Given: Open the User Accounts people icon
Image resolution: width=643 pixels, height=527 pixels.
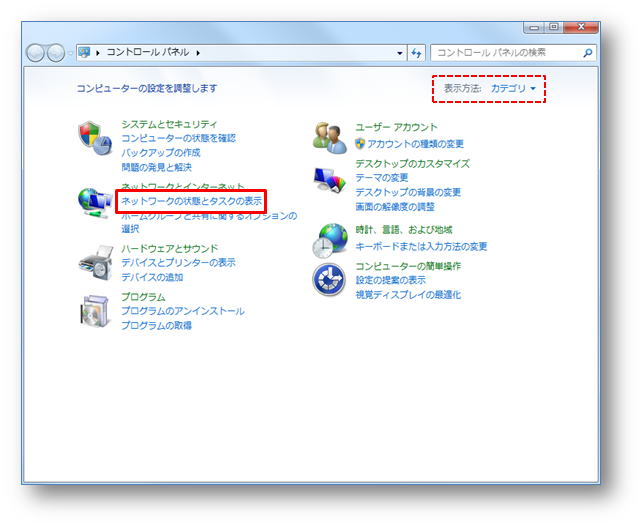Looking at the screenshot, I should 330,138.
